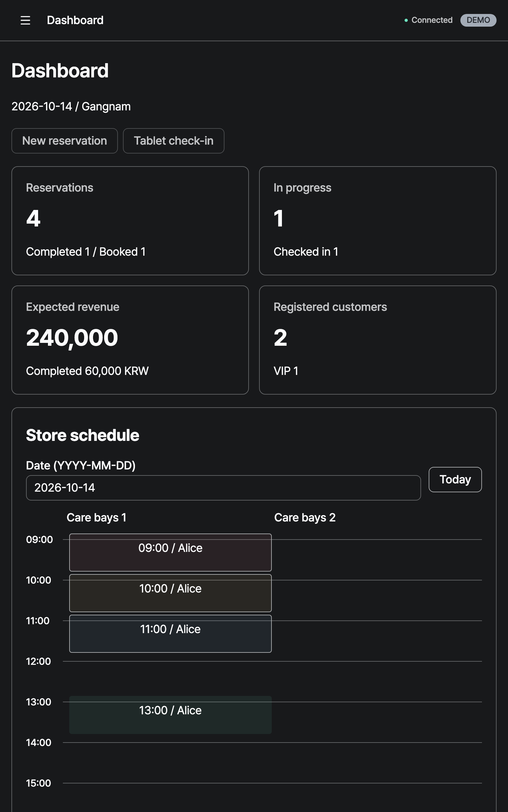508x812 pixels.
Task: Open the 13:00 / Alice reservation
Action: coord(170,715)
